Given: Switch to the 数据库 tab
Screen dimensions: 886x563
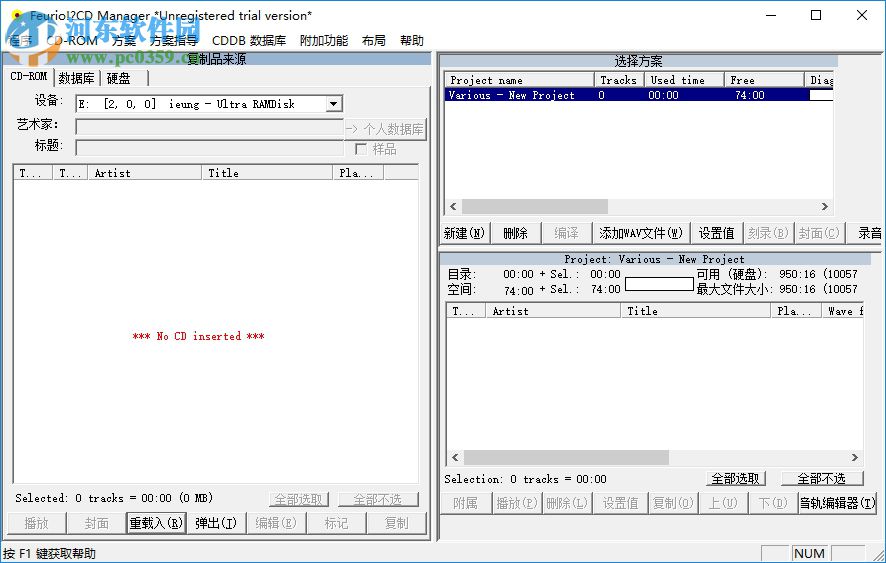Looking at the screenshot, I should tap(76, 78).
